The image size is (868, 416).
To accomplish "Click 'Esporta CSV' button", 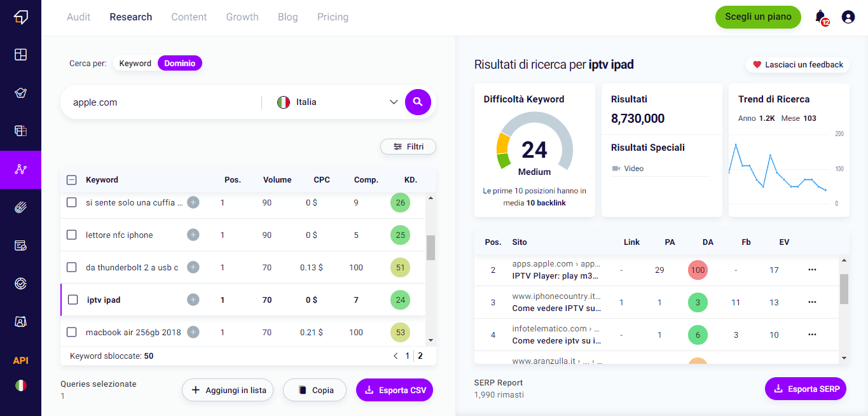I will tap(394, 391).
